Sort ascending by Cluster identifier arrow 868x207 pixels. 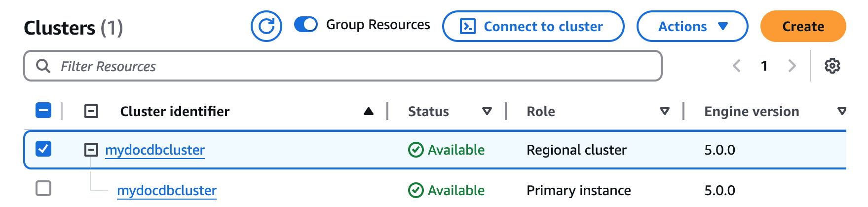click(368, 112)
